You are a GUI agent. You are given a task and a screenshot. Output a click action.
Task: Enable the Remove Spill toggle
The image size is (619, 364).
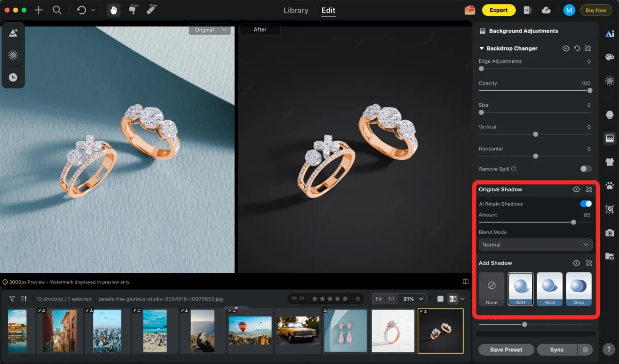(585, 169)
